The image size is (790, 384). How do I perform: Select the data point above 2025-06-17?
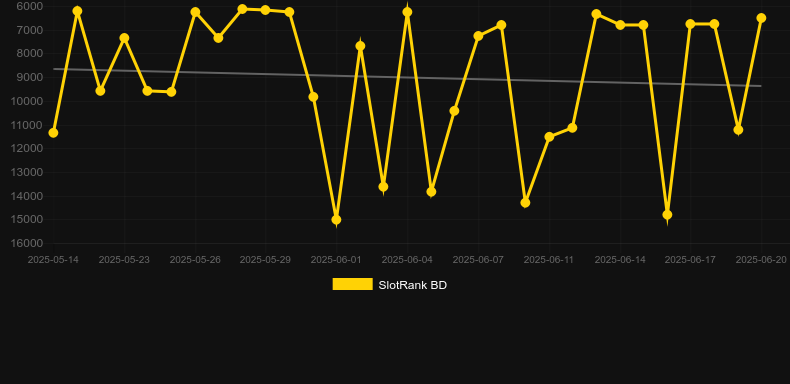coord(690,24)
